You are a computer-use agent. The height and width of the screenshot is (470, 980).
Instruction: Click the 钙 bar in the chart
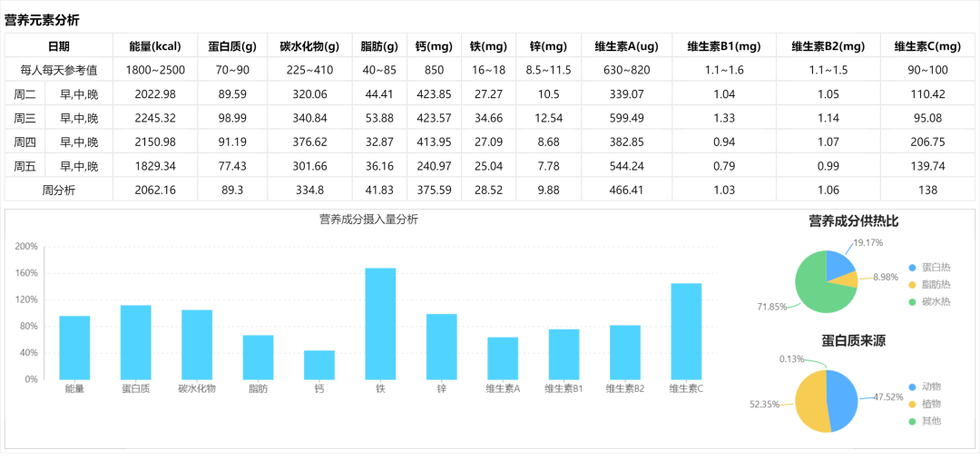[319, 365]
